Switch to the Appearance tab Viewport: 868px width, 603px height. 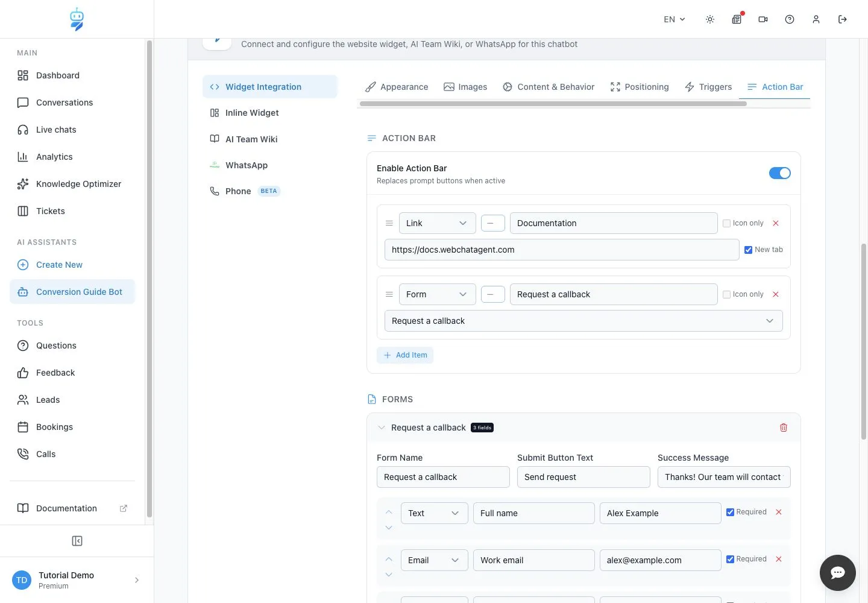click(397, 87)
